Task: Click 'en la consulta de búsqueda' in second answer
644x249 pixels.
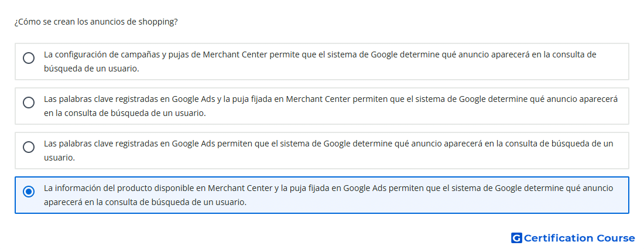Action: point(97,113)
